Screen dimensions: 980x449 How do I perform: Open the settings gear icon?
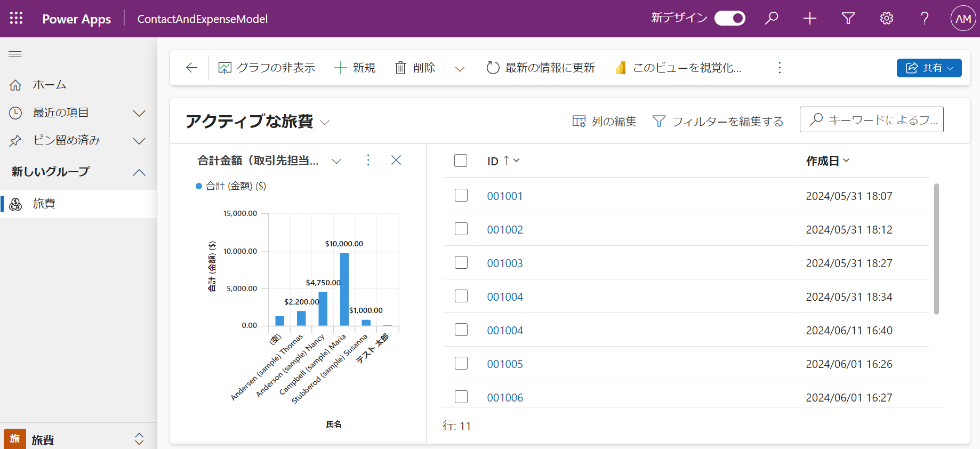[887, 19]
